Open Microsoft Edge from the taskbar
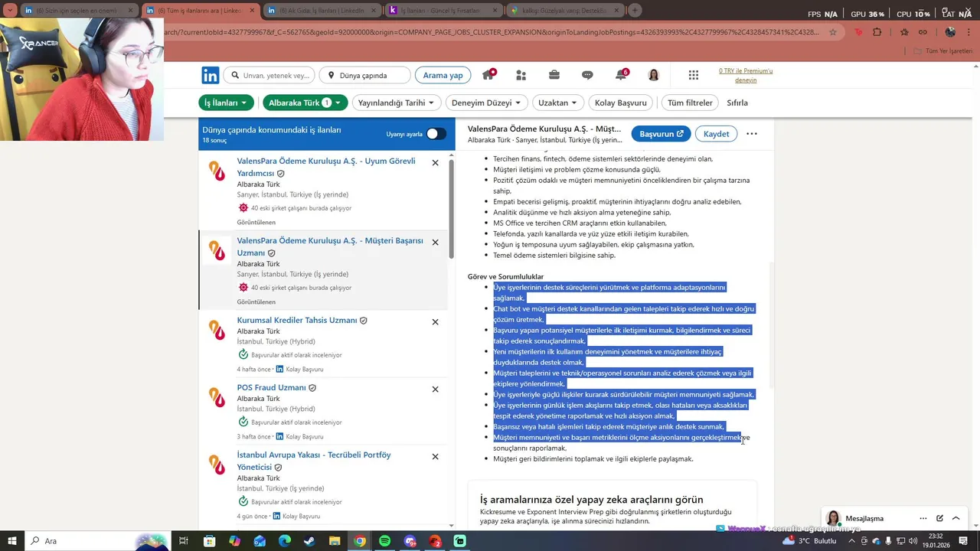Image resolution: width=980 pixels, height=551 pixels. click(x=284, y=541)
